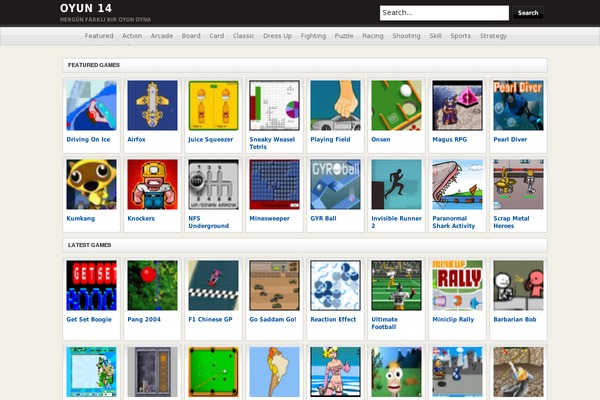Click the Knockers game thumbnail
Screen dimensions: 600x400
[152, 185]
